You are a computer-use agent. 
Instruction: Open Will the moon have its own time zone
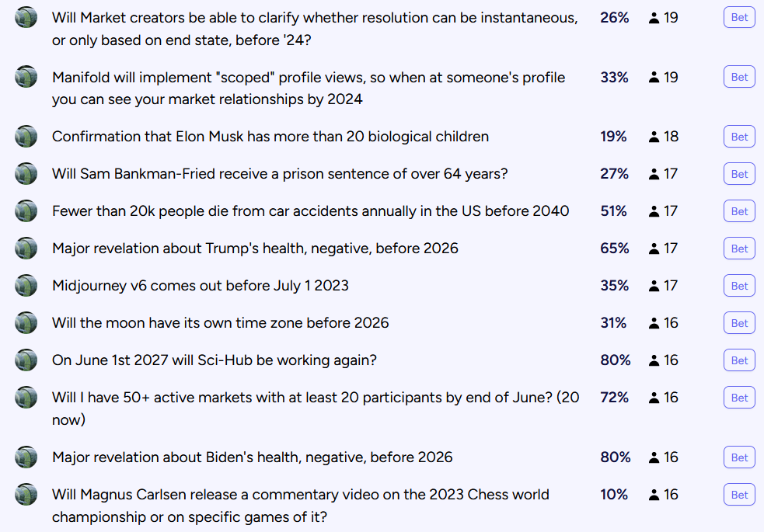(x=220, y=323)
